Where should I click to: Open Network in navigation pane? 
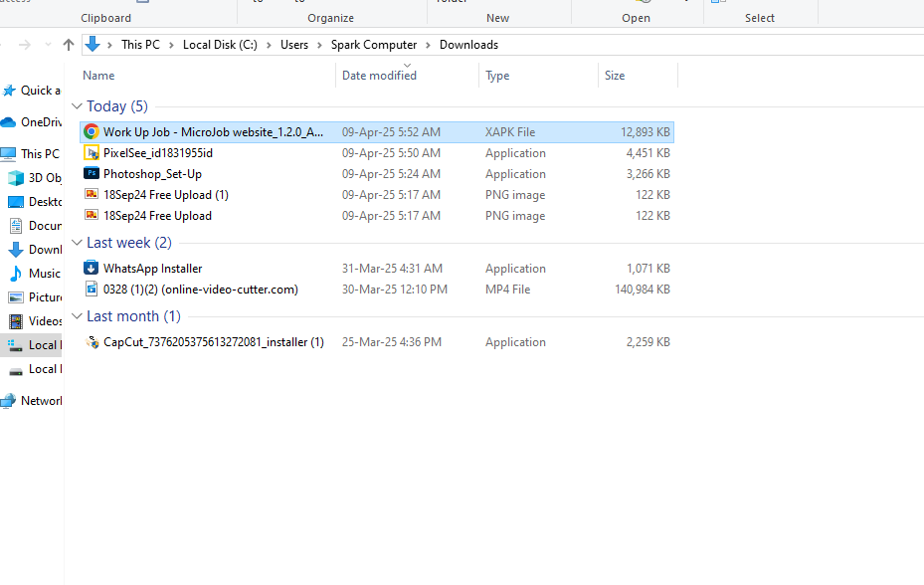pyautogui.click(x=31, y=400)
